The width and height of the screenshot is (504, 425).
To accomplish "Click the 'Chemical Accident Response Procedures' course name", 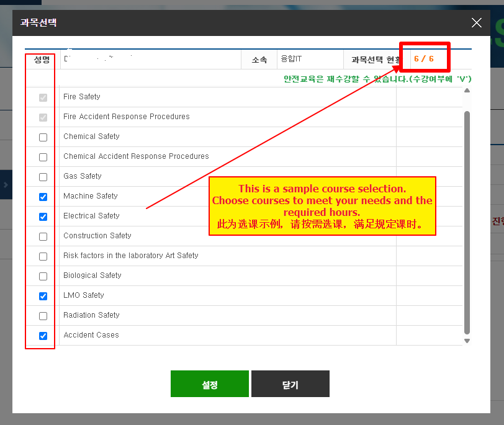I will [136, 156].
